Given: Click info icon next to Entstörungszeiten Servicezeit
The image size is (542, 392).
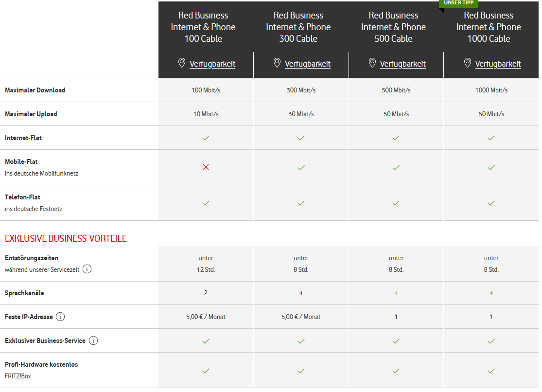Looking at the screenshot, I should [x=87, y=269].
